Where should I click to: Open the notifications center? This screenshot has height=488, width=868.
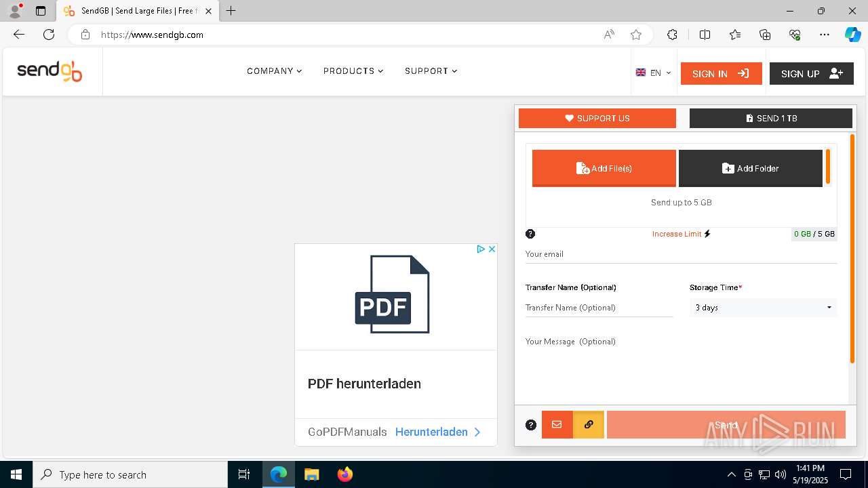tap(846, 474)
